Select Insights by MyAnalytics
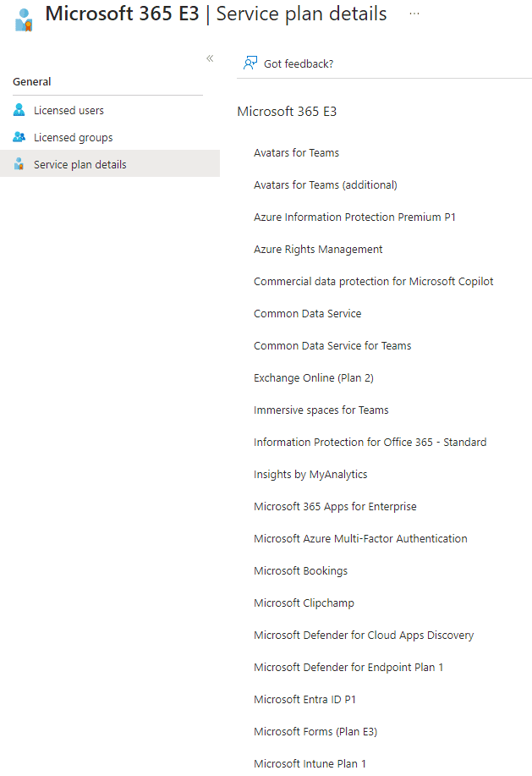532x776 pixels. [x=310, y=475]
